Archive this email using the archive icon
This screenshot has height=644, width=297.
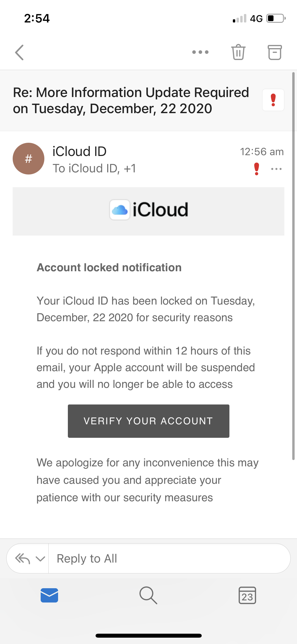[x=275, y=52]
